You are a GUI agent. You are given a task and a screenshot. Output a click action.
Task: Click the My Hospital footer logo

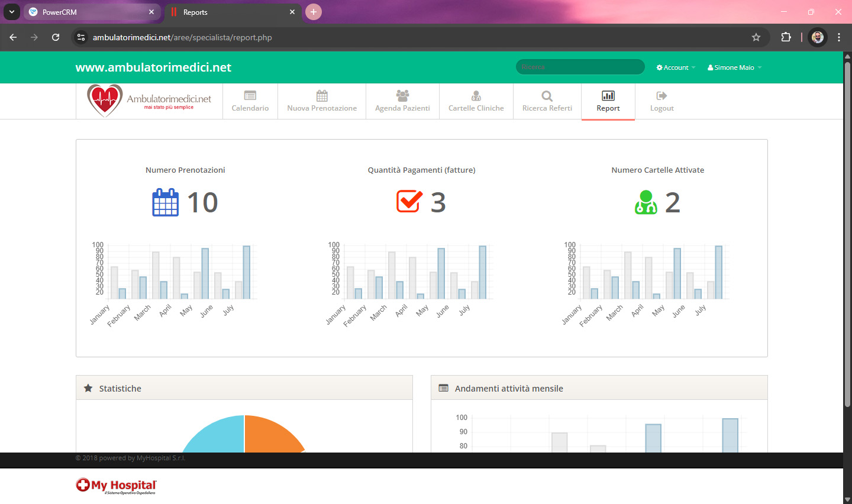tap(116, 486)
